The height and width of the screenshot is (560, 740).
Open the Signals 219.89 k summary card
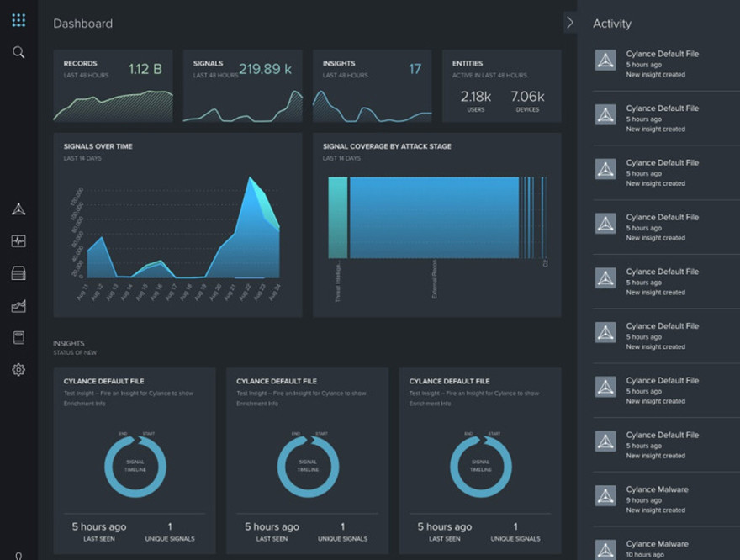point(242,86)
